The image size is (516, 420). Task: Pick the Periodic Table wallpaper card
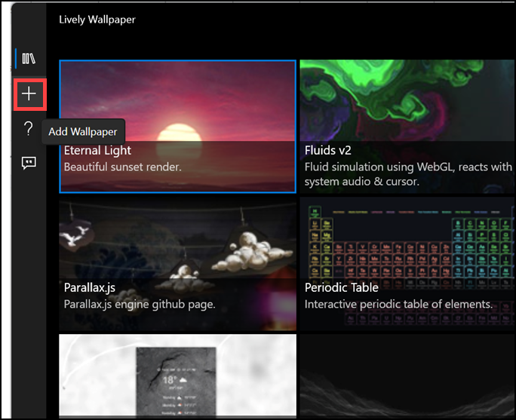[x=407, y=264]
